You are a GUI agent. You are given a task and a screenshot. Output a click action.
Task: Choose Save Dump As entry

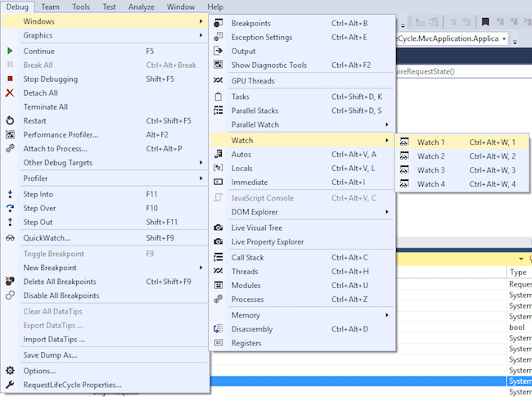pyautogui.click(x=105, y=355)
